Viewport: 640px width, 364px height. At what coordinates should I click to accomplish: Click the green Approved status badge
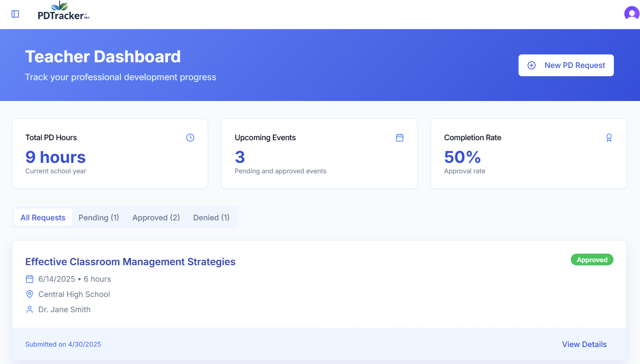click(592, 260)
